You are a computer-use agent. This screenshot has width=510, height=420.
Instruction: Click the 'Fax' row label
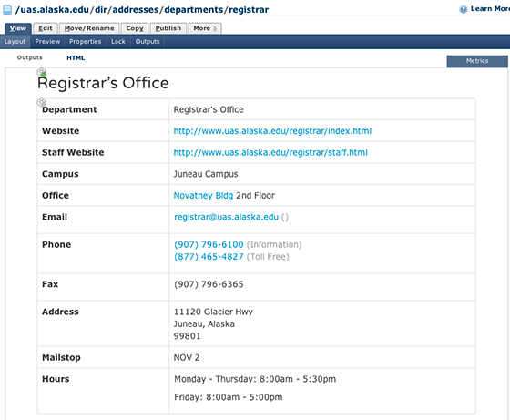(50, 284)
